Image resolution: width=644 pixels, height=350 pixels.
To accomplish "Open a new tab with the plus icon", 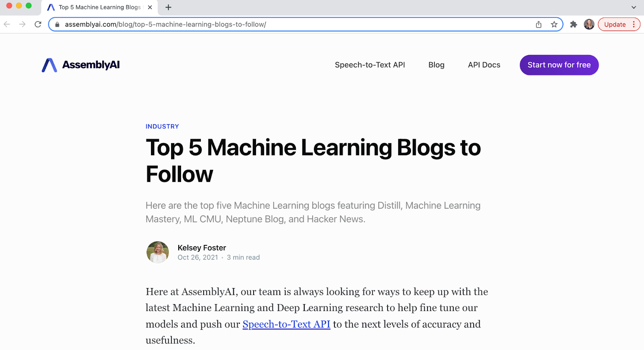I will pos(168,7).
